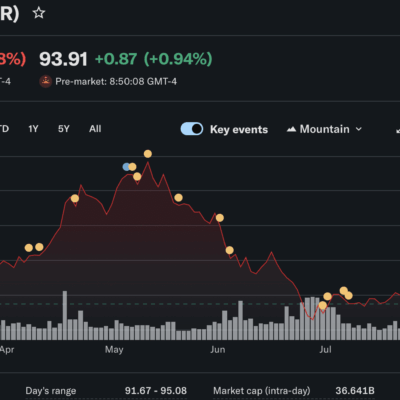Click the lowest yellow marker near July

(322, 305)
